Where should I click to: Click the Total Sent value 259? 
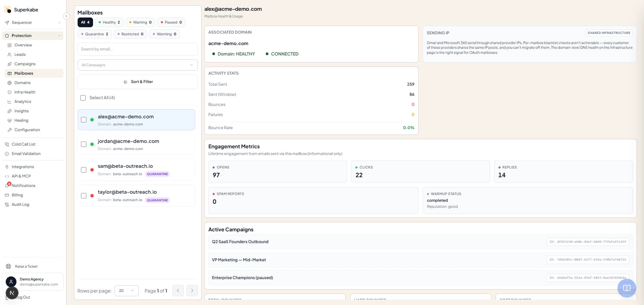(411, 84)
